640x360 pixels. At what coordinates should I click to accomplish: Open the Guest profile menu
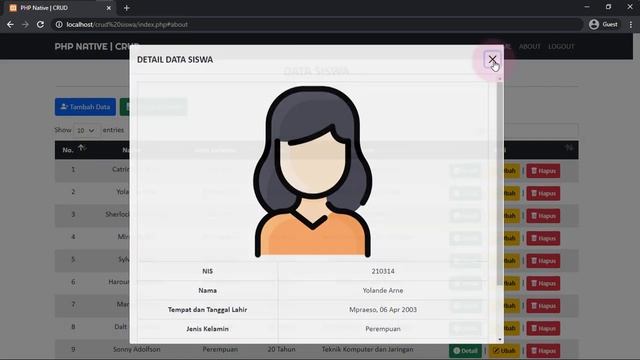coord(604,24)
